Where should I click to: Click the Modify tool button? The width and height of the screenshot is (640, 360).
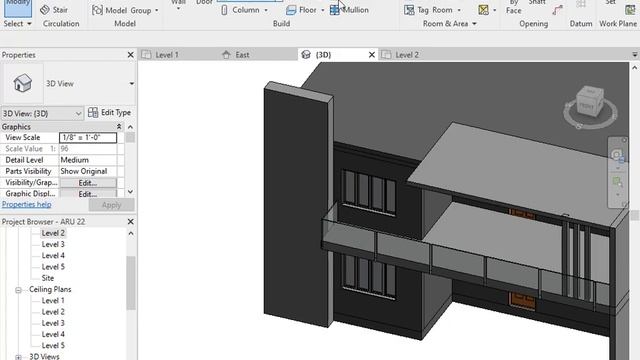click(x=18, y=8)
